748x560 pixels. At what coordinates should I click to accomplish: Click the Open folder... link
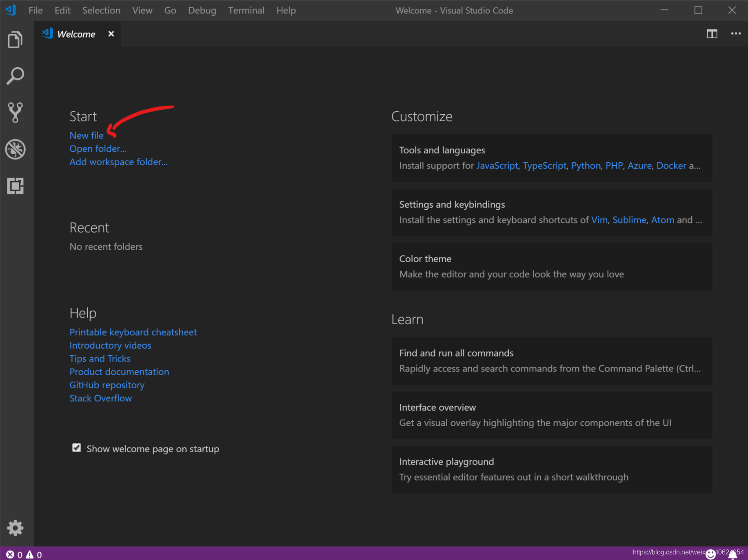click(x=98, y=148)
